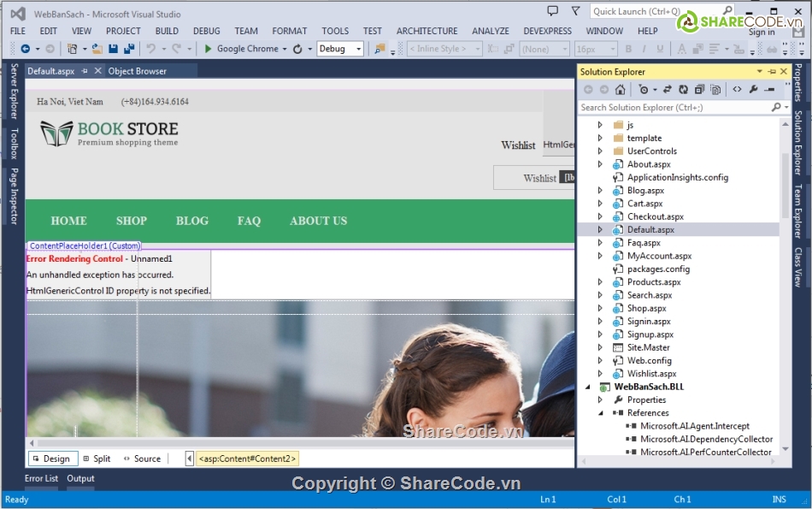Open the PROJECT menu
This screenshot has height=509, width=812.
pyautogui.click(x=123, y=31)
